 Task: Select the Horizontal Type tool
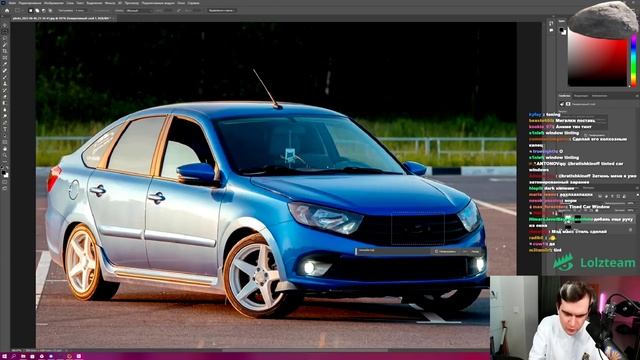click(x=5, y=130)
